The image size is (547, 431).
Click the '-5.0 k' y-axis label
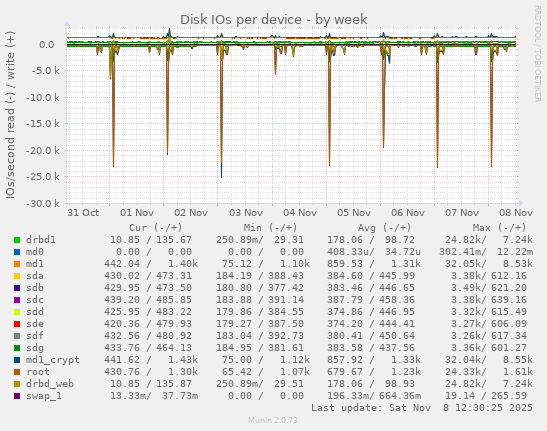pos(46,71)
